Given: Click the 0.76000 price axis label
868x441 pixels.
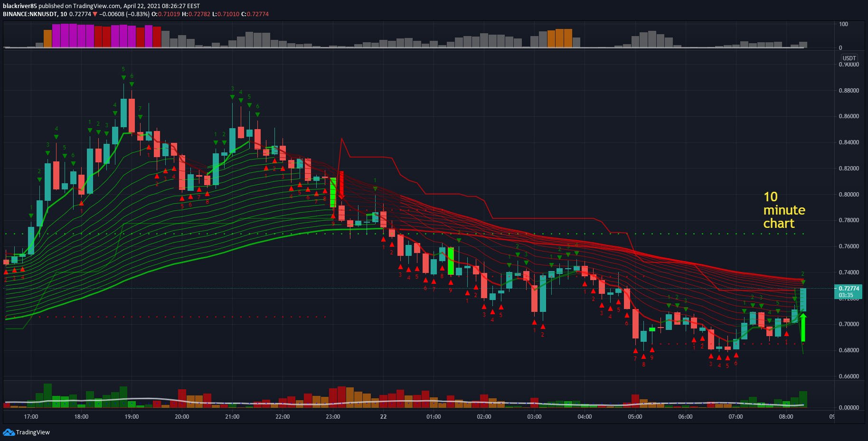Looking at the screenshot, I should pyautogui.click(x=849, y=246).
